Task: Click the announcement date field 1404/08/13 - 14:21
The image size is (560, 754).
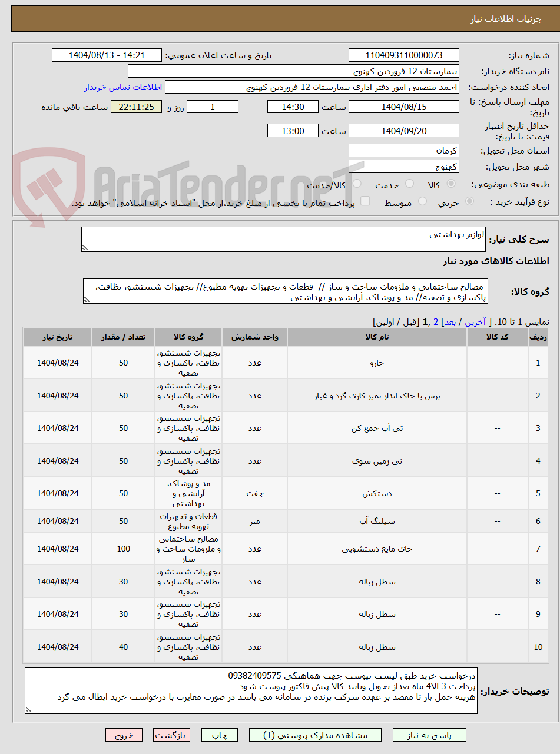Action: tap(107, 55)
